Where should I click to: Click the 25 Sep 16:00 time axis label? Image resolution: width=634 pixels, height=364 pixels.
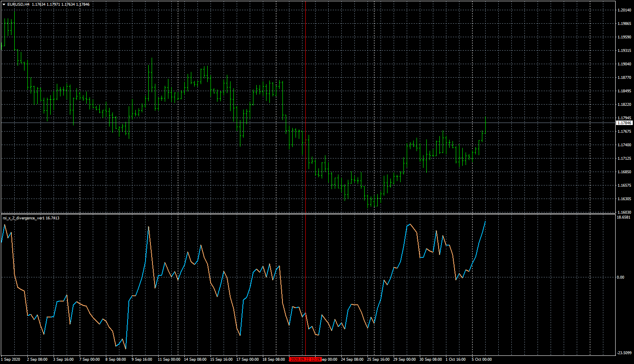(378, 360)
